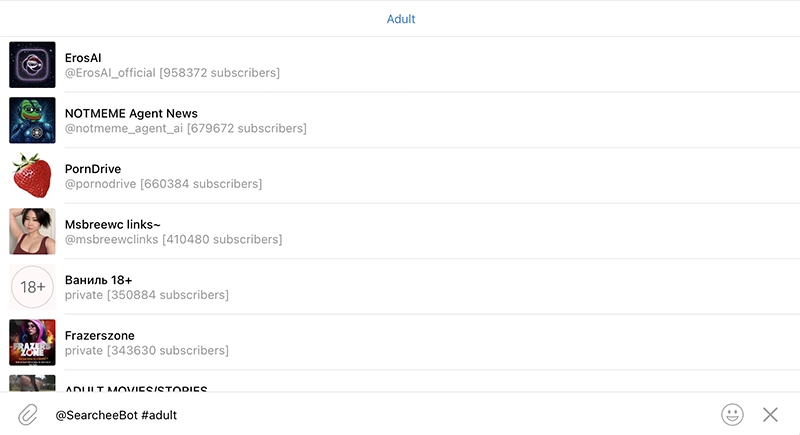Open the emoji picker smiley icon
This screenshot has height=435, width=800.
click(732, 414)
